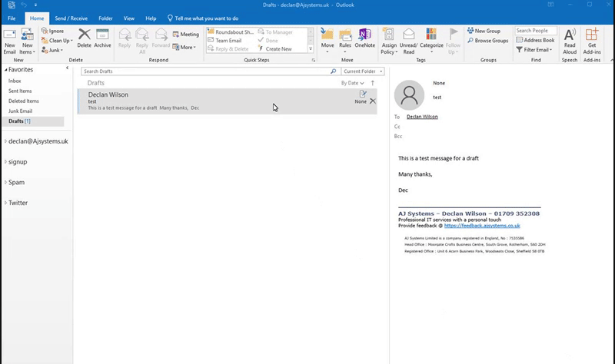615x364 pixels.
Task: Open the Categorize color menu
Action: (x=431, y=41)
